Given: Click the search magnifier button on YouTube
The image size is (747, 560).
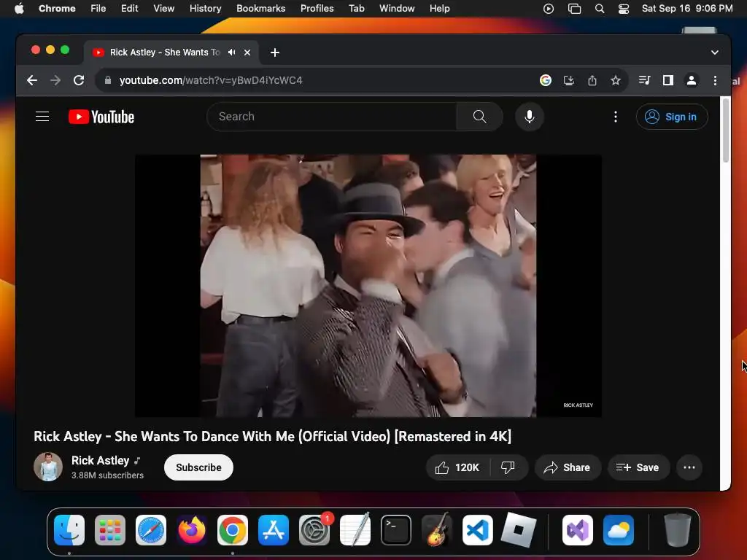Looking at the screenshot, I should 479,117.
